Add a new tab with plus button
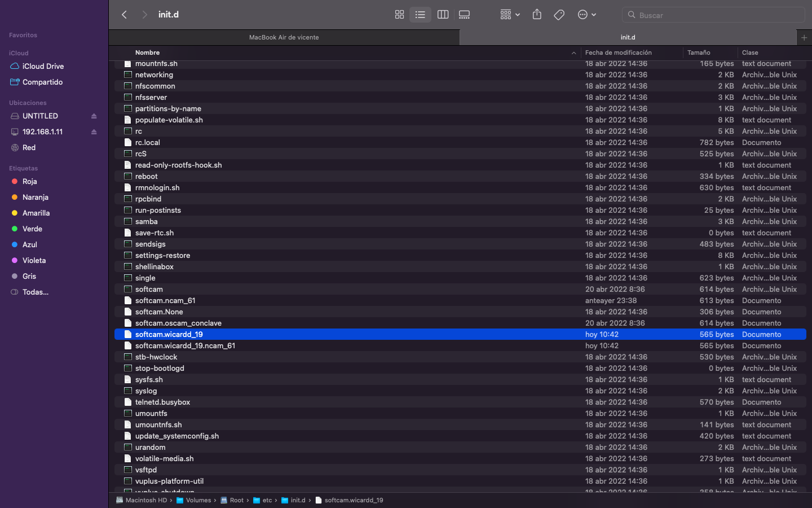This screenshot has height=508, width=812. [x=804, y=37]
